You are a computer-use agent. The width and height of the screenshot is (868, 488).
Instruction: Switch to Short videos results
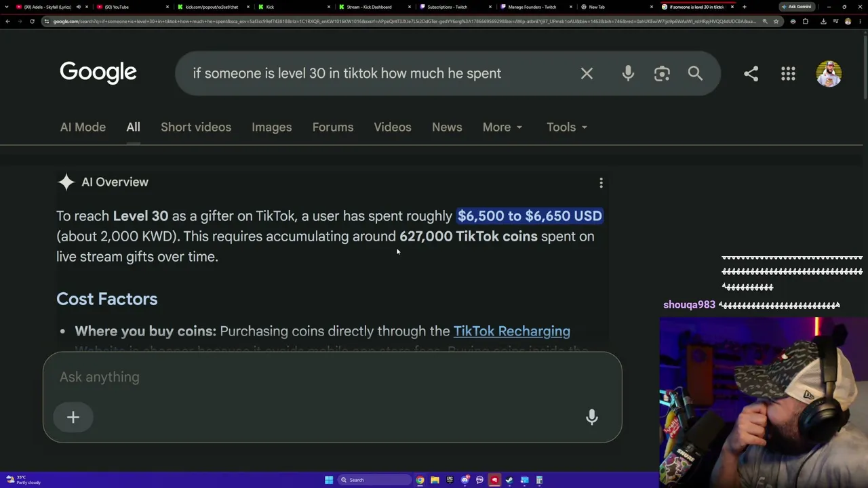[196, 127]
